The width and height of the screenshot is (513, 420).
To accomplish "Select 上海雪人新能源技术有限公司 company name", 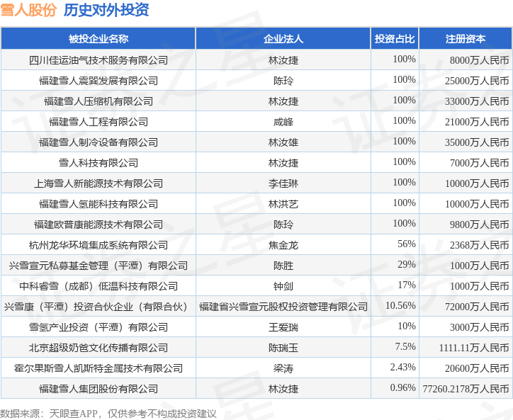I will 98,183.
